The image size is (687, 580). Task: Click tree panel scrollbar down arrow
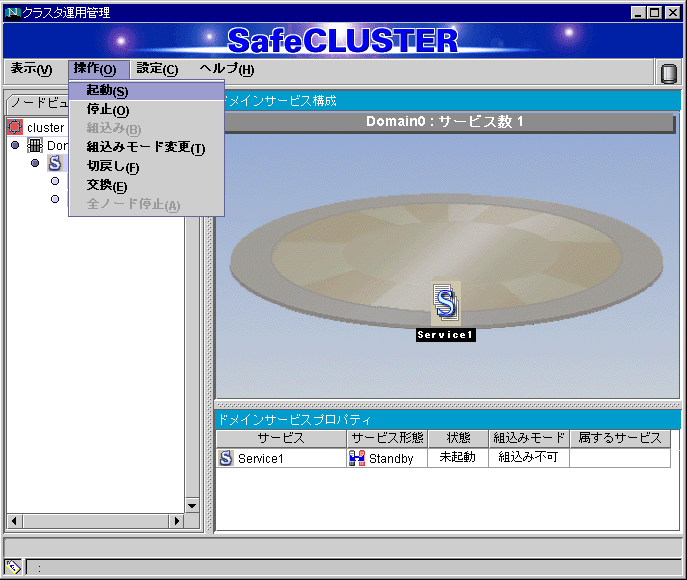[x=193, y=505]
